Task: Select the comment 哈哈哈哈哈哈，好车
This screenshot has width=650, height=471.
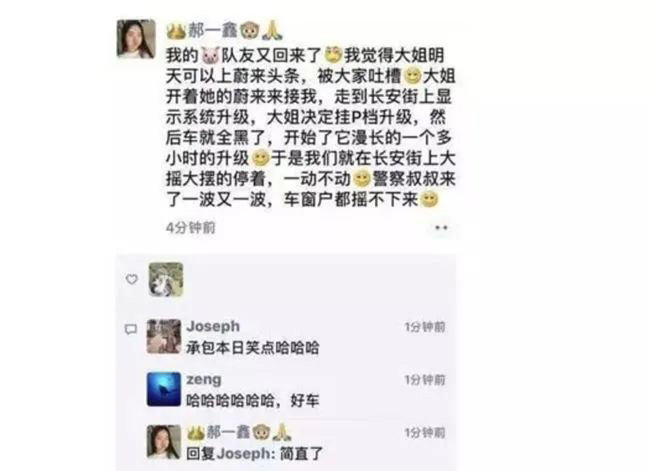Action: pos(252,401)
